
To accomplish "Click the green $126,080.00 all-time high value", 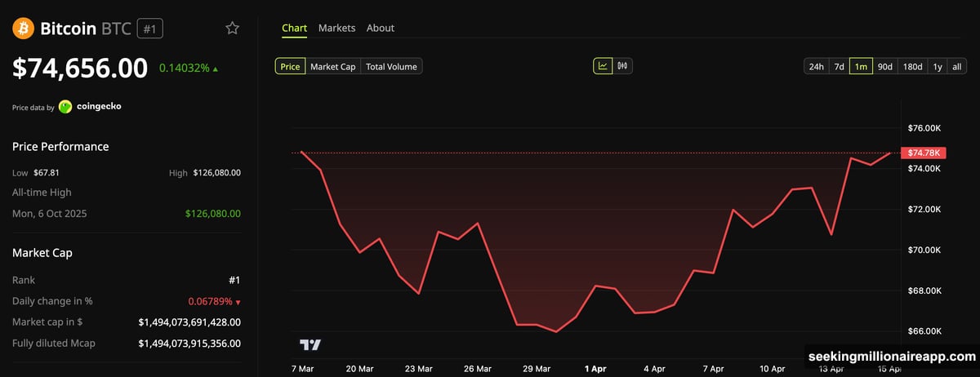I will (213, 213).
